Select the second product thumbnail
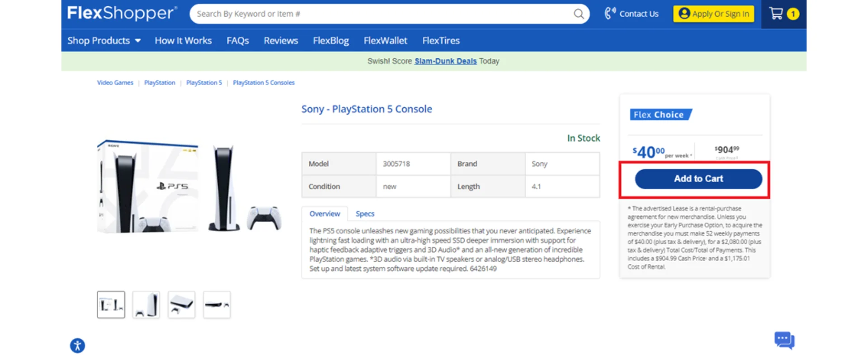 pyautogui.click(x=146, y=304)
